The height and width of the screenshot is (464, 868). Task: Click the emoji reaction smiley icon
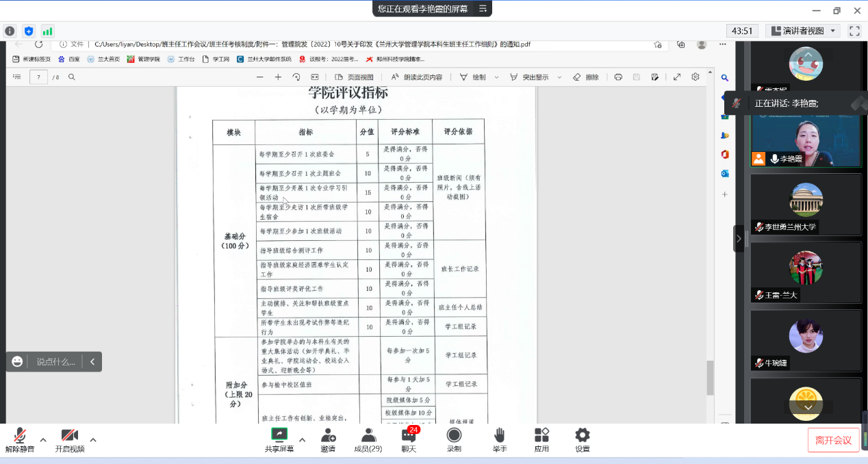pos(18,361)
